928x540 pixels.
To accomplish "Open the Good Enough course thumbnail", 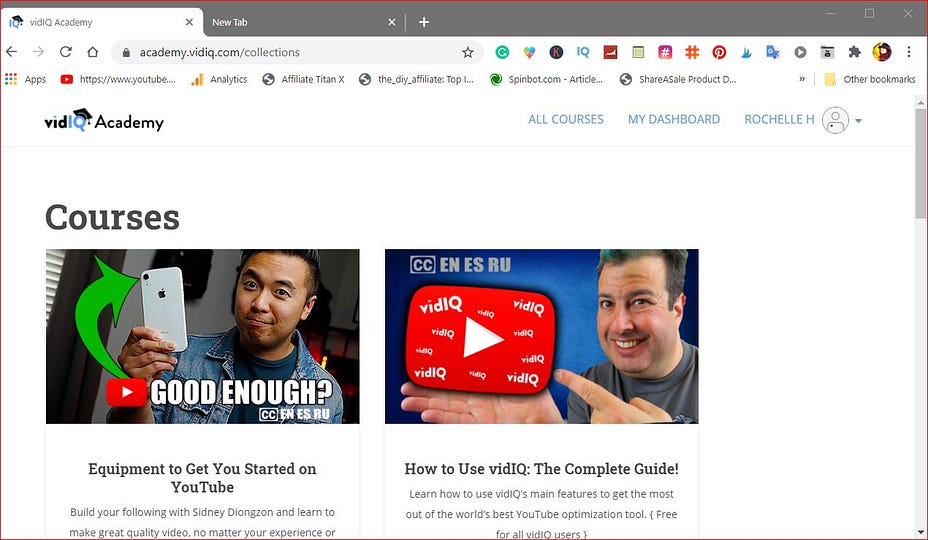I will pyautogui.click(x=202, y=336).
